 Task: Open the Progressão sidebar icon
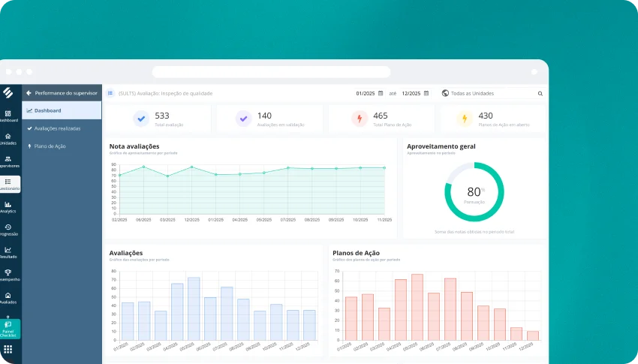(8, 229)
